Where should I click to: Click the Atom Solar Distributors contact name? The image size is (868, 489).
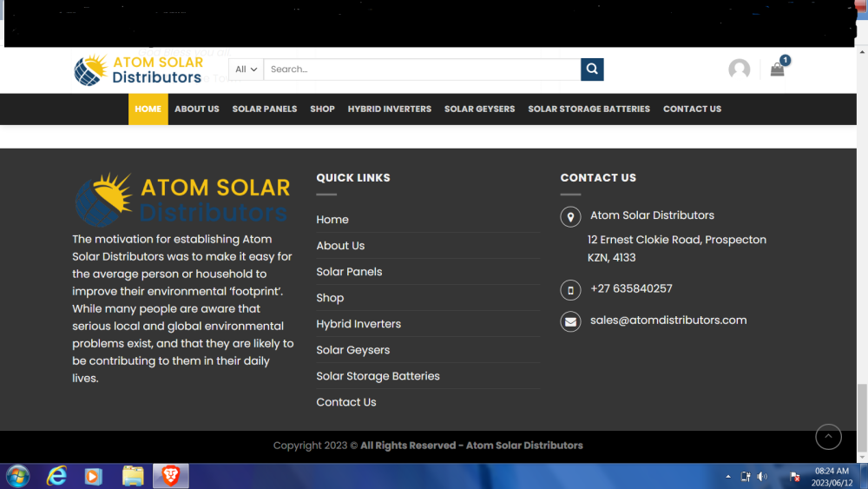652,215
